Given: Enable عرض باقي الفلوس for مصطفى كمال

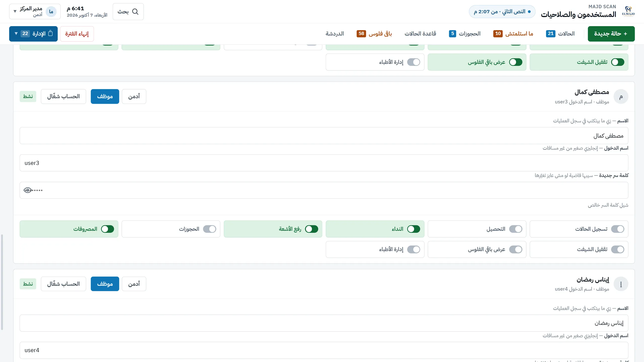Looking at the screenshot, I should (516, 249).
